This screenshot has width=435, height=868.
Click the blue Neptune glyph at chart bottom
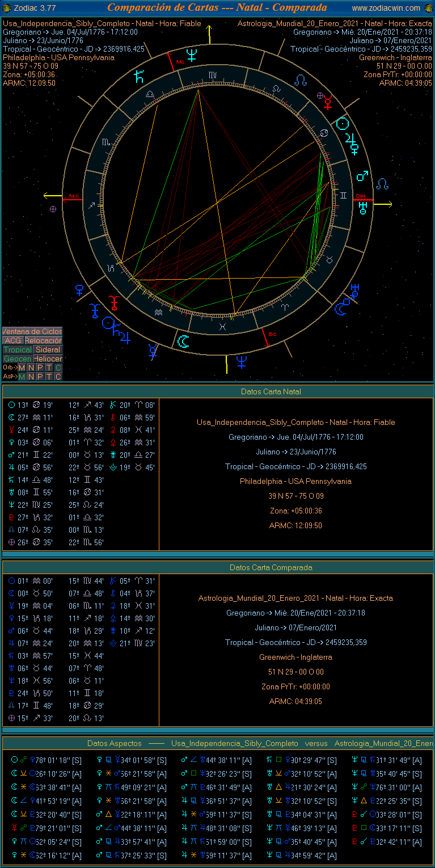pos(242,361)
